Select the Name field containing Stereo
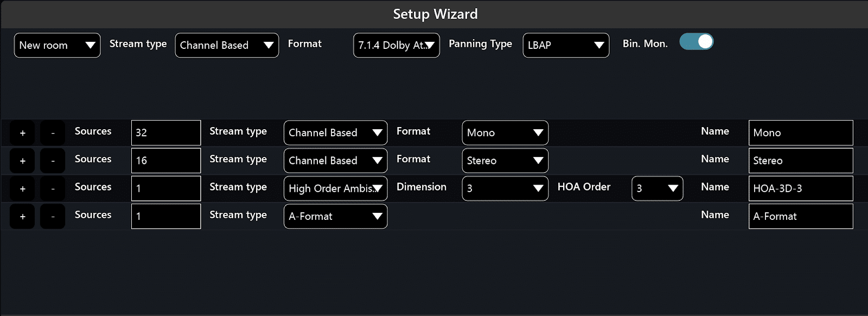Image resolution: width=868 pixels, height=316 pixels. (801, 161)
